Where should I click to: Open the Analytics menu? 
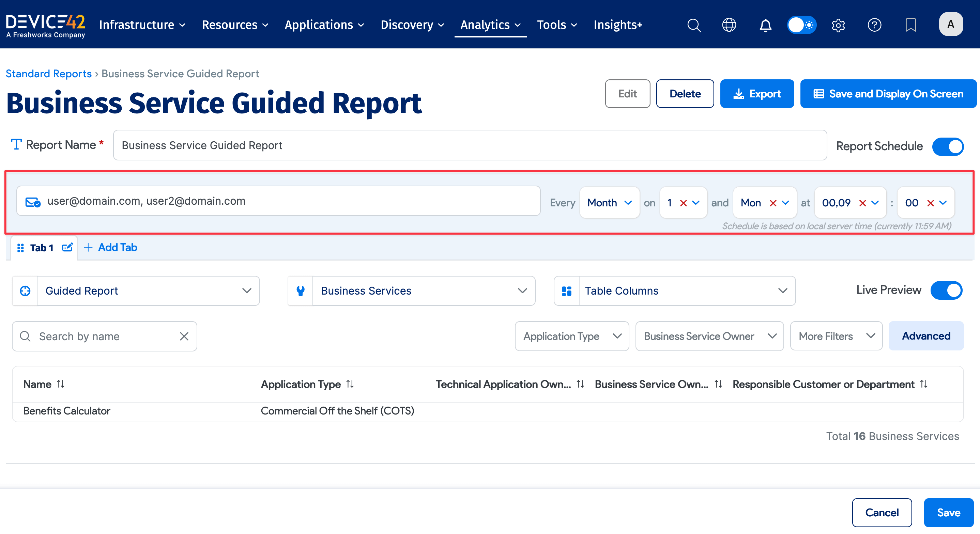coord(490,25)
